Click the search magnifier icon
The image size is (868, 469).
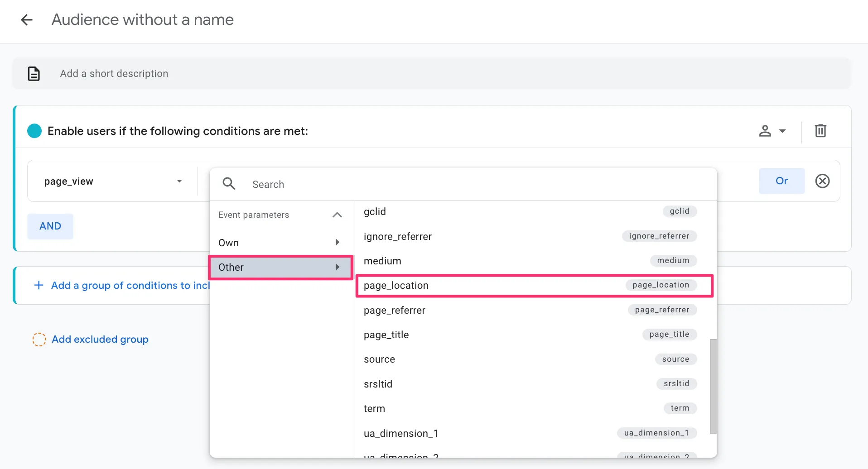pos(229,184)
